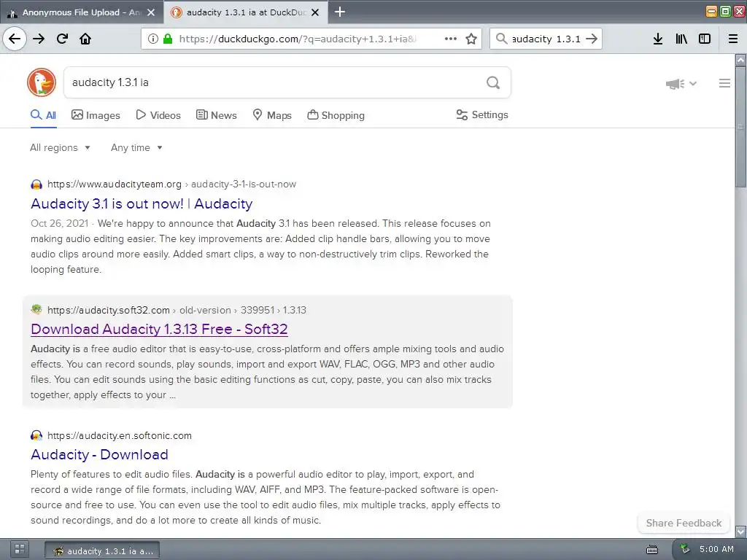The height and width of the screenshot is (560, 747).
Task: Open the downloads panel
Action: pos(658,39)
